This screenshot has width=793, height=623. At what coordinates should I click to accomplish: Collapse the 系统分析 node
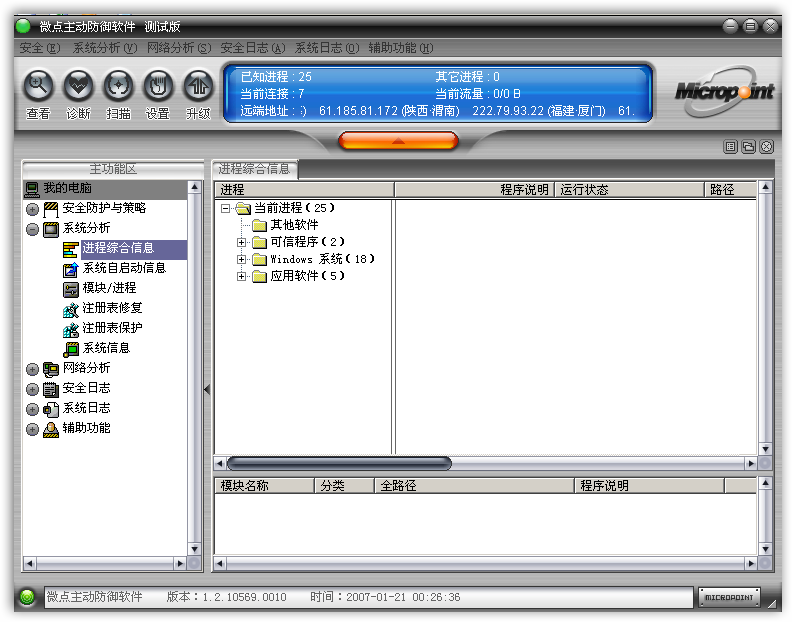32,229
